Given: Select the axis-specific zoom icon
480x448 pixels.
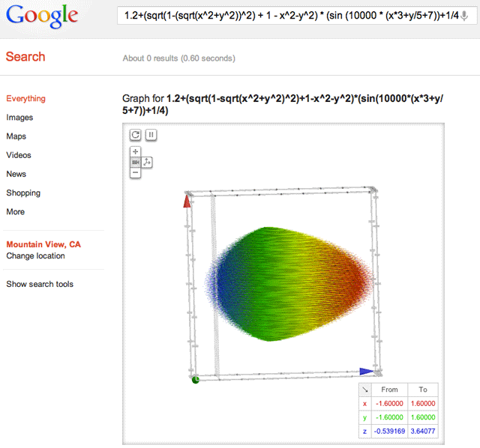Looking at the screenshot, I should pos(147,162).
